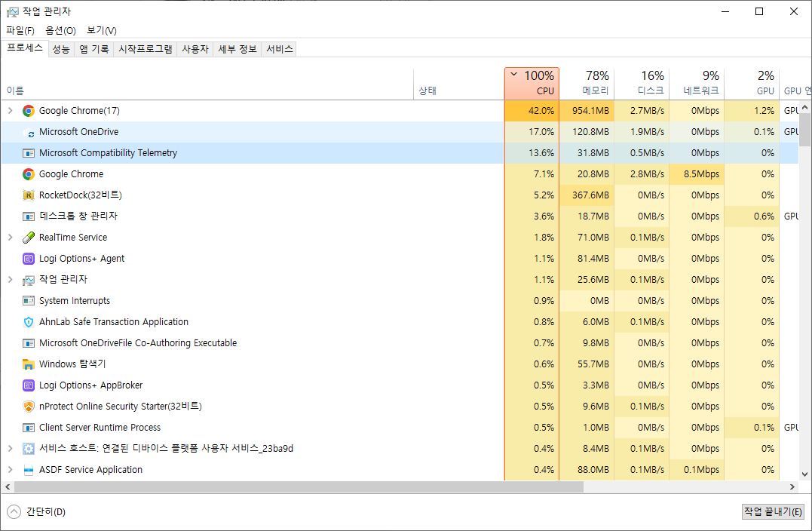Image resolution: width=812 pixels, height=531 pixels.
Task: Open the 파일(F) menu
Action: coord(20,31)
